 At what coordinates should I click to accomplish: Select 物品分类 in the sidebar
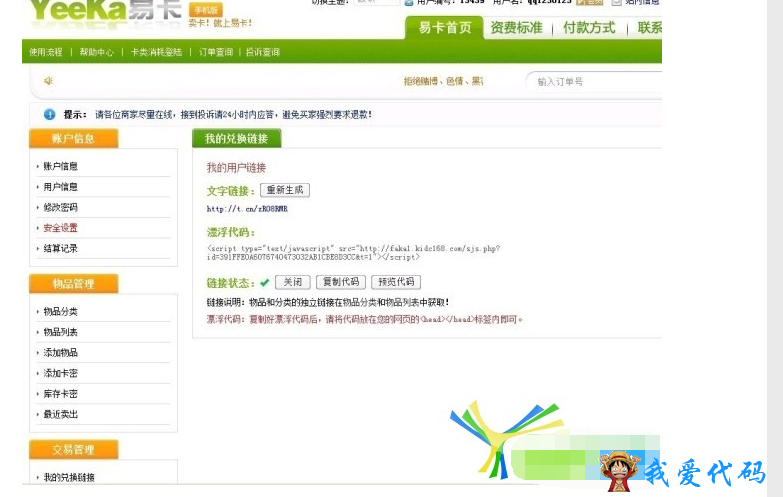click(x=60, y=312)
